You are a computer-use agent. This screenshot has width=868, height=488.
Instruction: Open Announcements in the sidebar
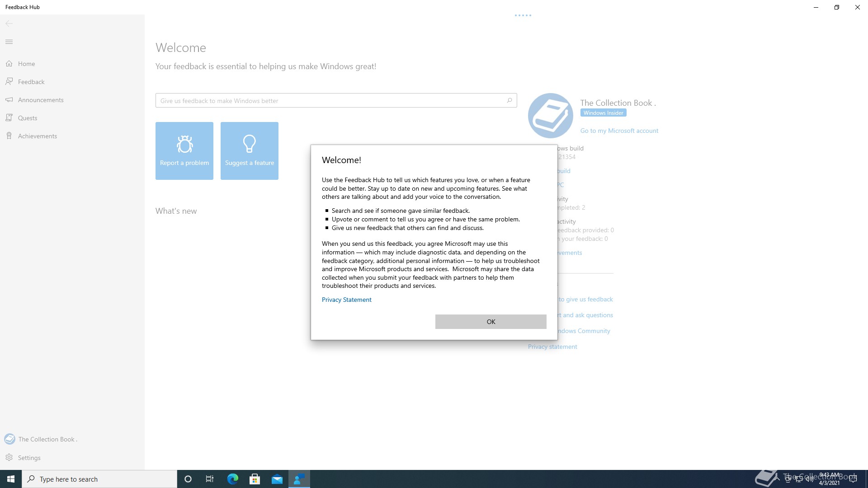tap(72, 100)
